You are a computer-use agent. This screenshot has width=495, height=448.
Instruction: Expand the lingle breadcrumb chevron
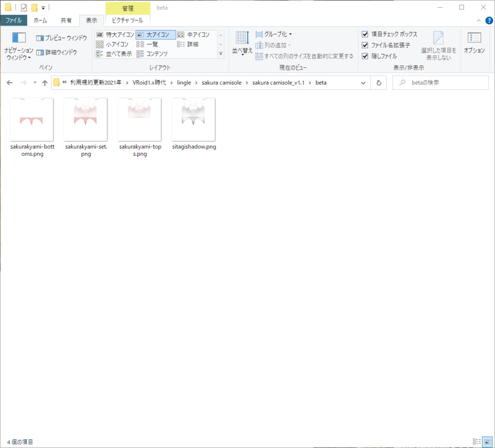[196, 83]
